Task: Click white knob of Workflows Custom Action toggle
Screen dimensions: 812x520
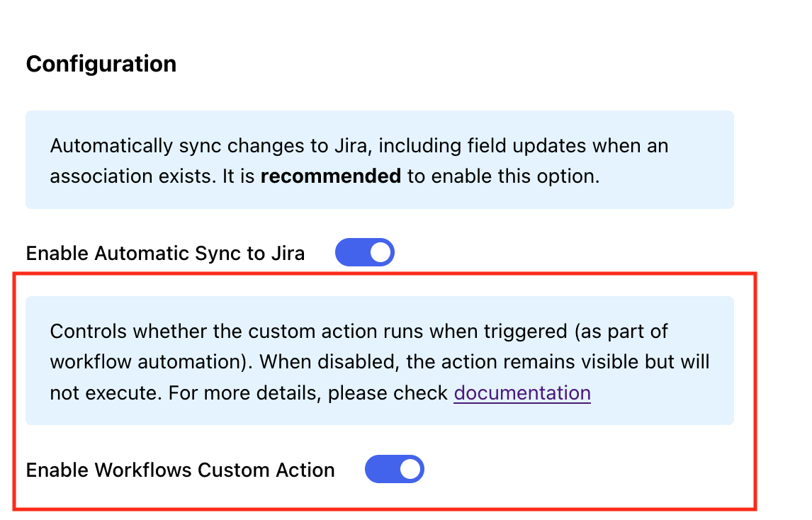Action: point(410,469)
